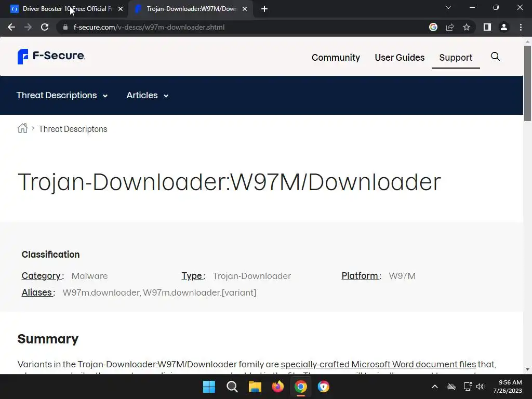Click the browser back arrow

point(11,27)
